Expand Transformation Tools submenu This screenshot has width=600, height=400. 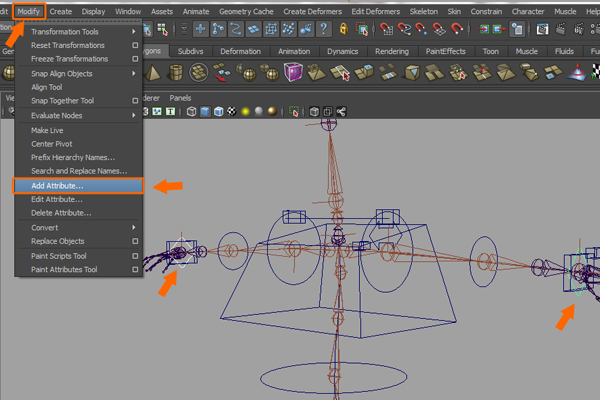[78, 32]
